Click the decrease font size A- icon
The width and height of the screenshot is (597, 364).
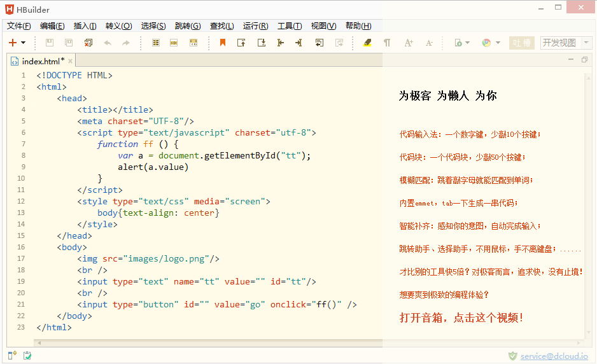click(429, 43)
